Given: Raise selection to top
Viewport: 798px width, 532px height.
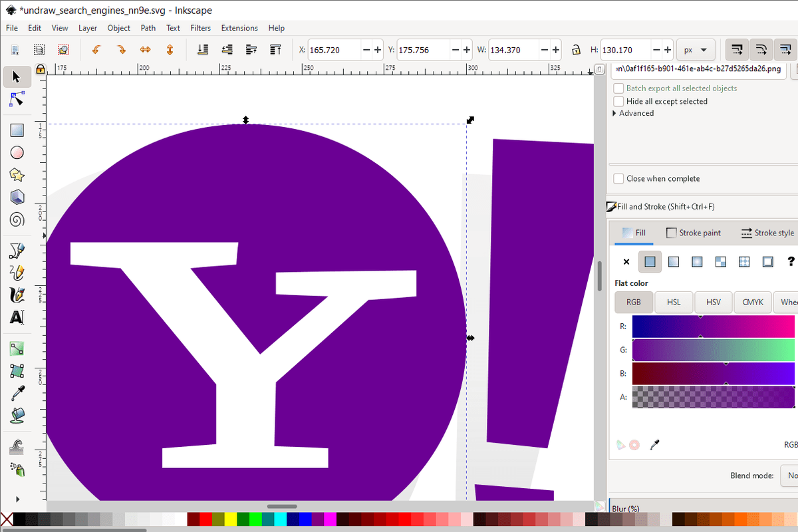Looking at the screenshot, I should tap(275, 50).
